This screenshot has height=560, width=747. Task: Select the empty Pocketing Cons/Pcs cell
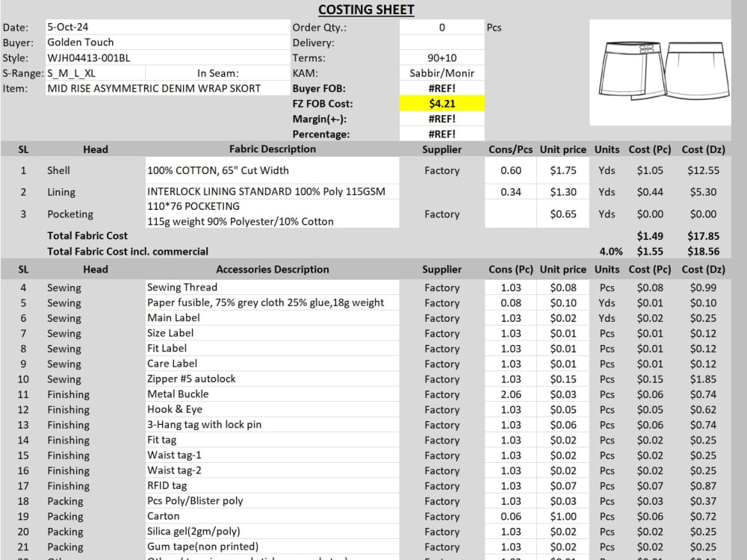coord(511,214)
